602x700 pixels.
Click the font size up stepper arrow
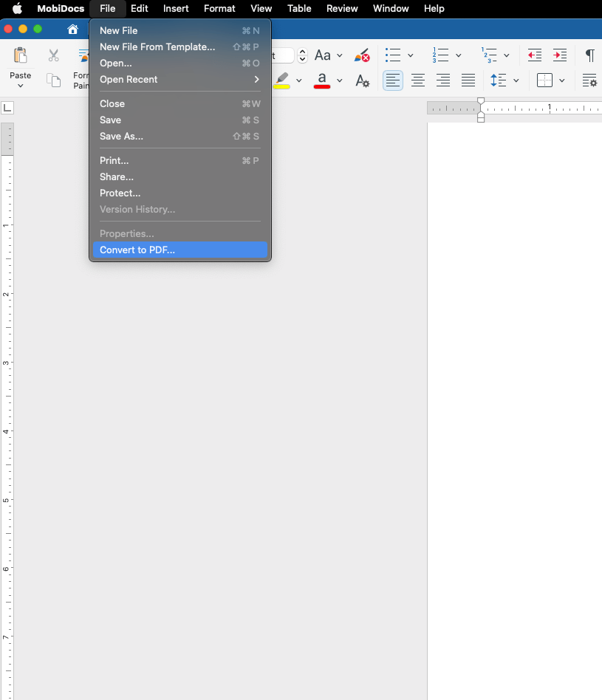coord(302,51)
